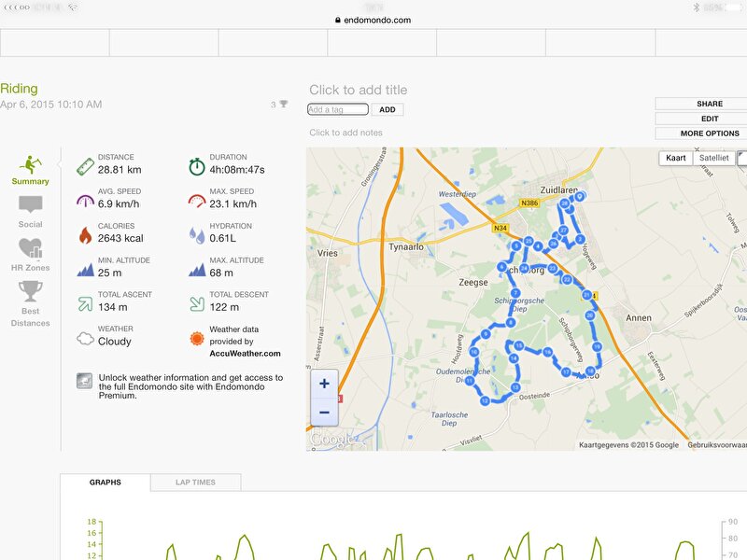747x560 pixels.
Task: Click the Riding workout title
Action: (19, 89)
